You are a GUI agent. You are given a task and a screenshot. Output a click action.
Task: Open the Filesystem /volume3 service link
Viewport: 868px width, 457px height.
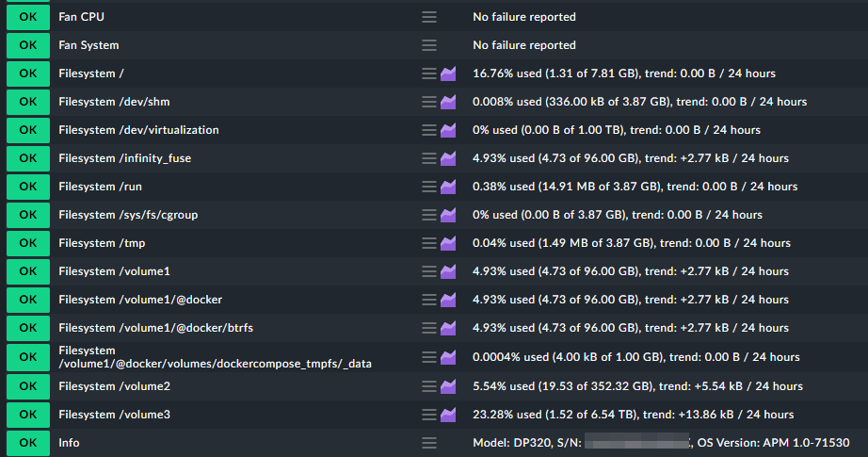click(115, 415)
